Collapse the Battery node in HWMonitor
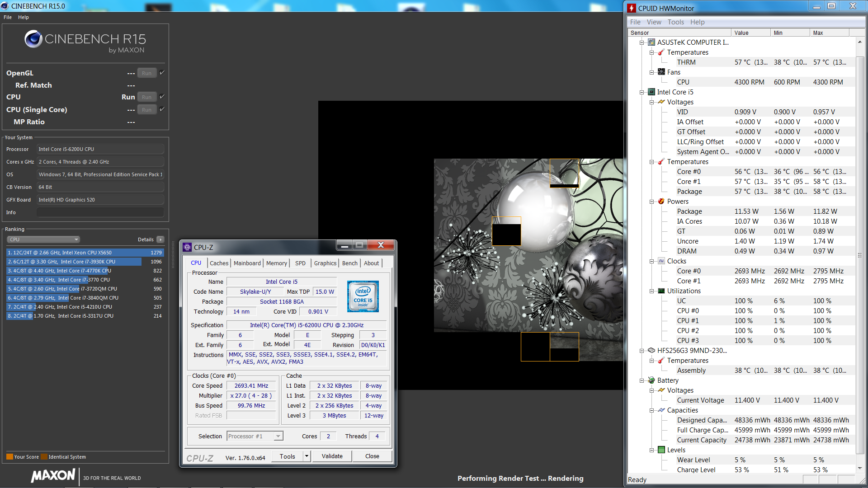This screenshot has width=868, height=488. 642,380
